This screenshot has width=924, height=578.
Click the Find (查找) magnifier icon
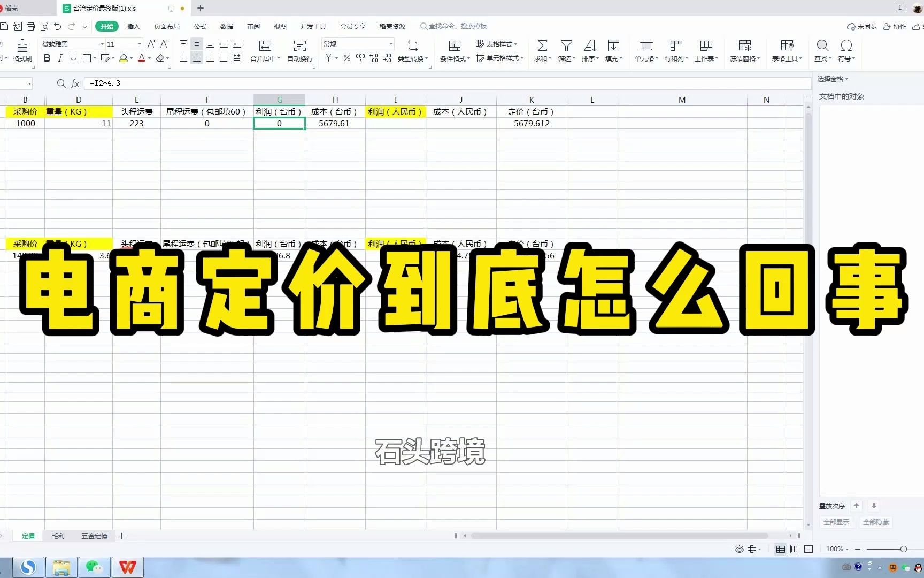point(822,45)
